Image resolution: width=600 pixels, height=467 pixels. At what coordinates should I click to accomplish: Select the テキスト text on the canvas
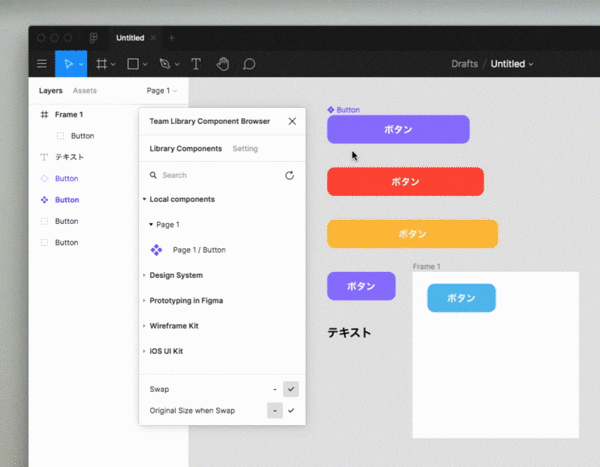[349, 332]
